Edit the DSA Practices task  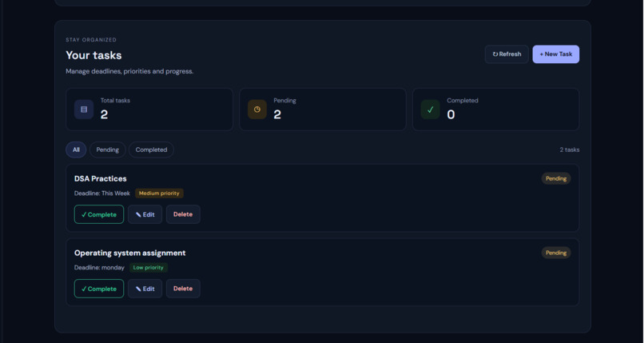(145, 214)
